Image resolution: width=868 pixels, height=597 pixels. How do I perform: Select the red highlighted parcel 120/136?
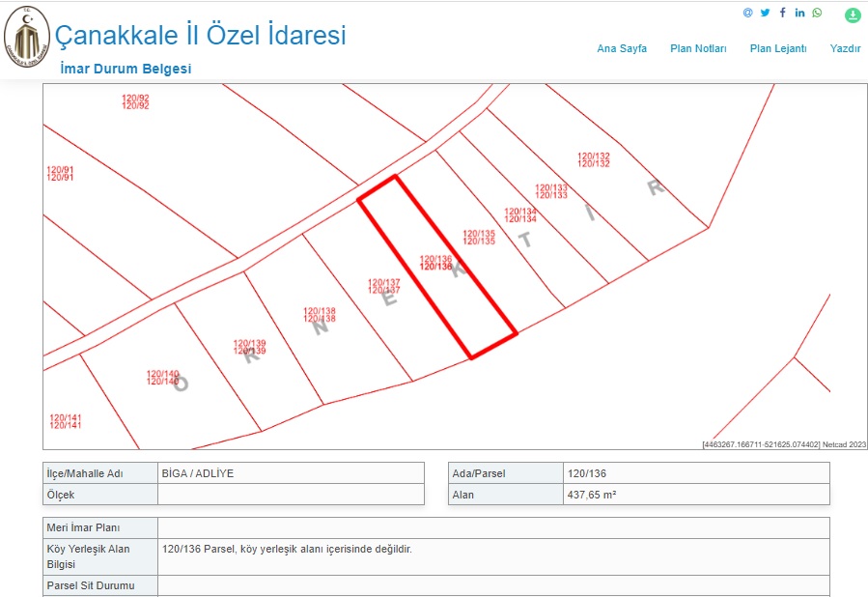tap(436, 263)
